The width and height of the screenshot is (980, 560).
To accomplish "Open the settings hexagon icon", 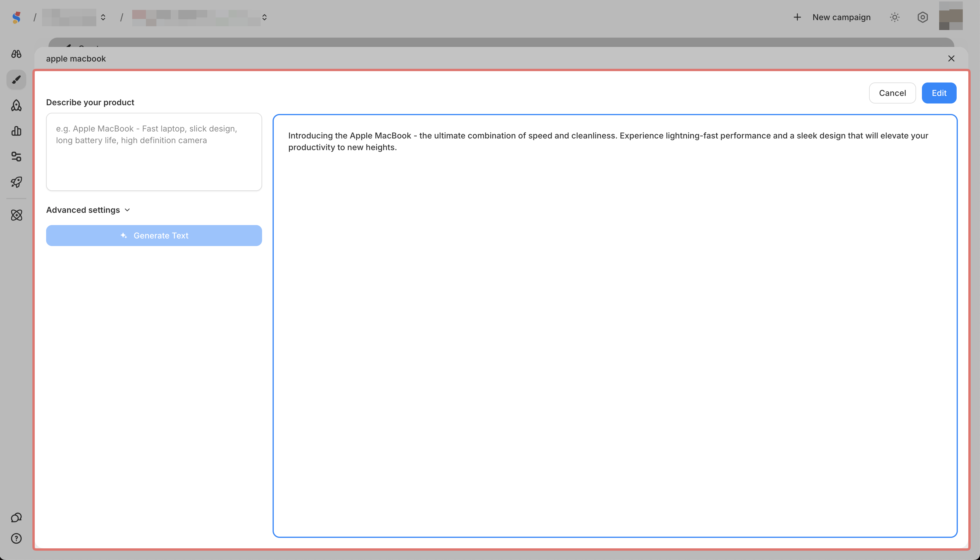I will (922, 17).
